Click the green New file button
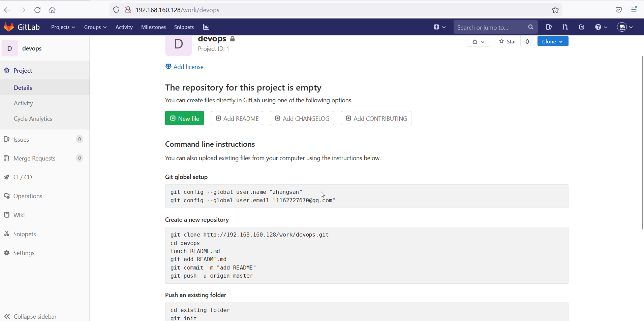 (184, 118)
